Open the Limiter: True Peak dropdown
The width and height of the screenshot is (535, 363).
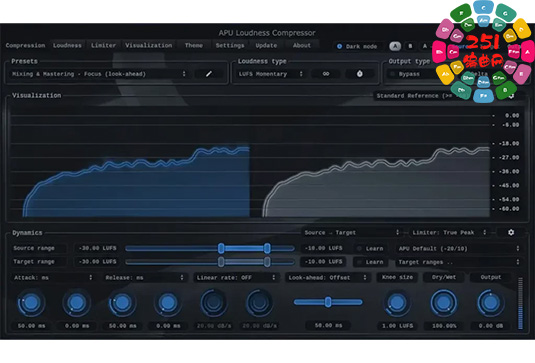coord(449,232)
